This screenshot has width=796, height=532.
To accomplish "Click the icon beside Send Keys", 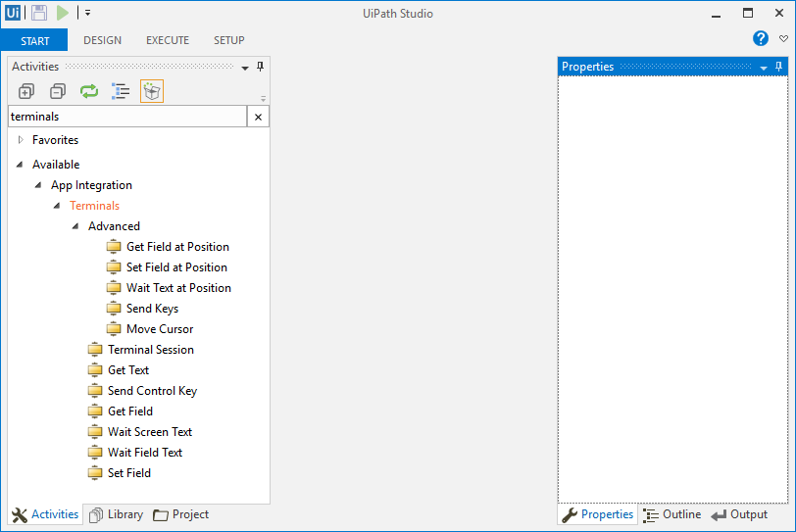I will click(114, 309).
